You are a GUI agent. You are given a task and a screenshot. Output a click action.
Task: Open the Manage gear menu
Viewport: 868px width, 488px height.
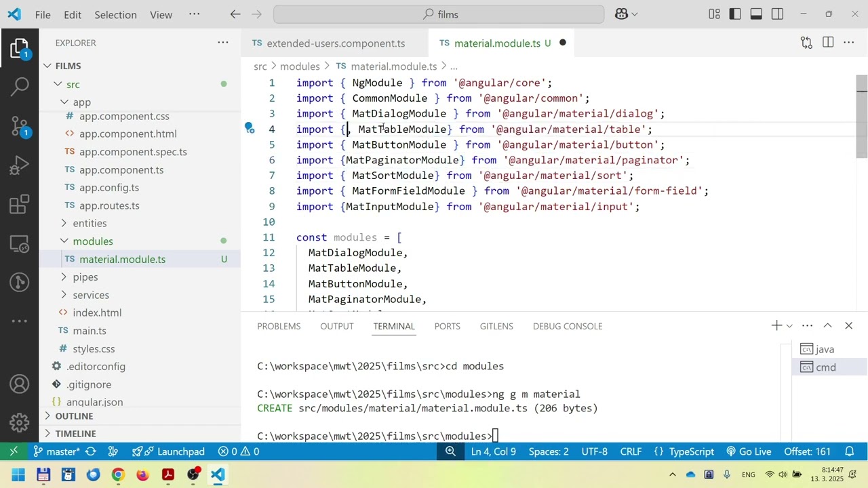coord(19,422)
